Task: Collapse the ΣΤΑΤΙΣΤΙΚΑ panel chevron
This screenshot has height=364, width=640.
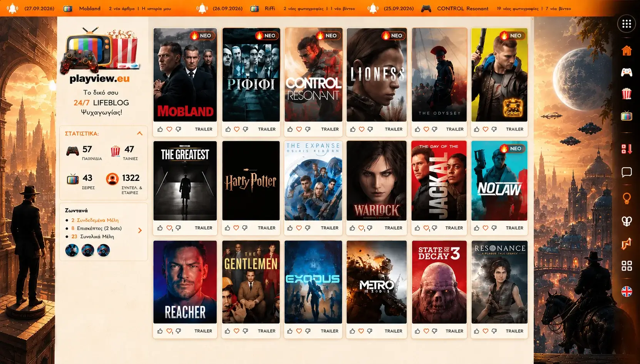Action: point(140,134)
